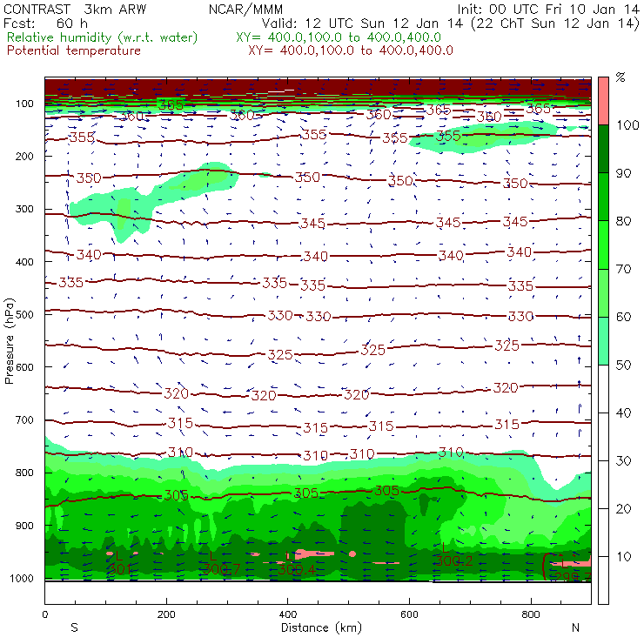644x644 pixels.
Task: Click the red "Potential temperature" legend label
Action: pyautogui.click(x=74, y=50)
